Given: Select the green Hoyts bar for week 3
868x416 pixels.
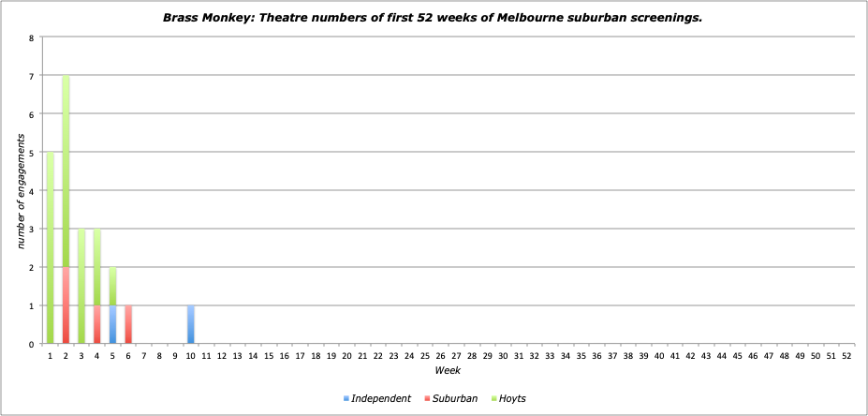Looking at the screenshot, I should (x=81, y=286).
